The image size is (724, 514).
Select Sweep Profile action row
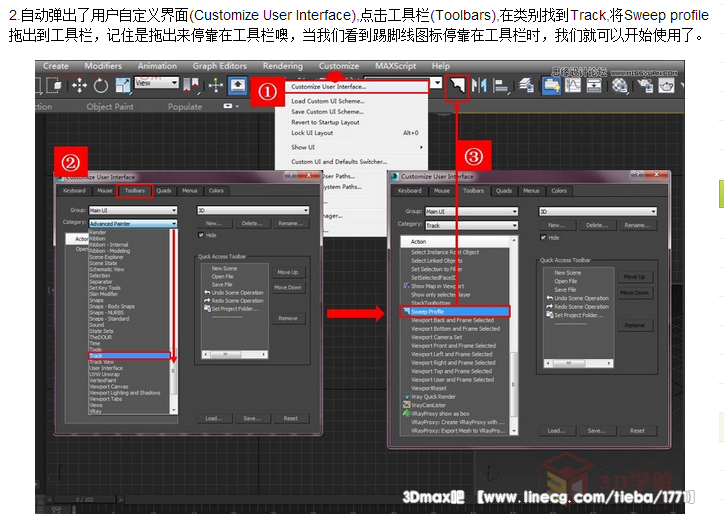point(455,312)
